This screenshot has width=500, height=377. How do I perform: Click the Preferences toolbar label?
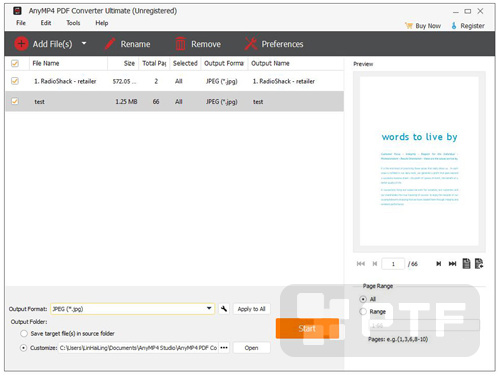[x=282, y=44]
